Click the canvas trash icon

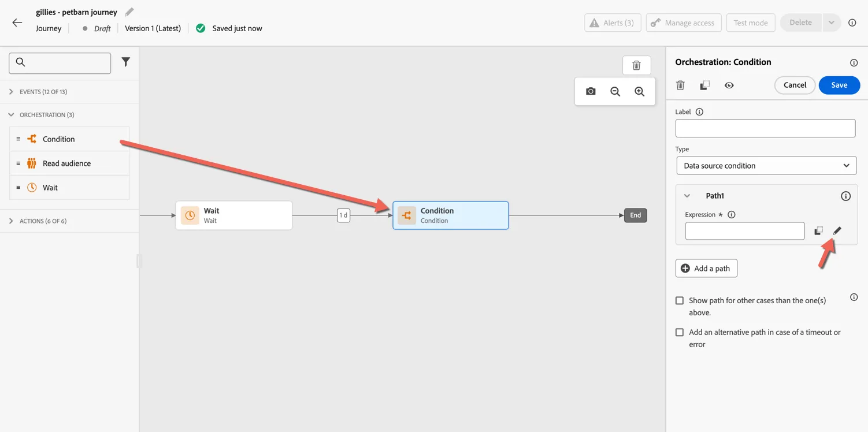(x=636, y=65)
